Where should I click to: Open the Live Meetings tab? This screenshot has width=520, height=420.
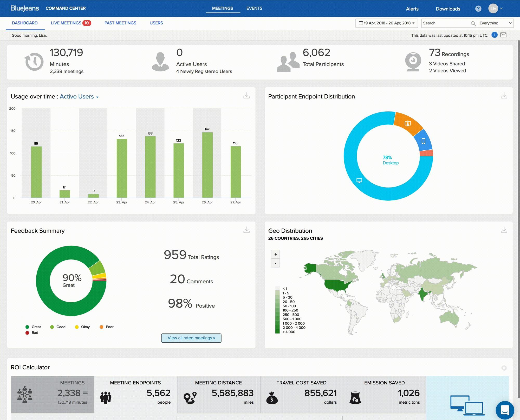[67, 23]
